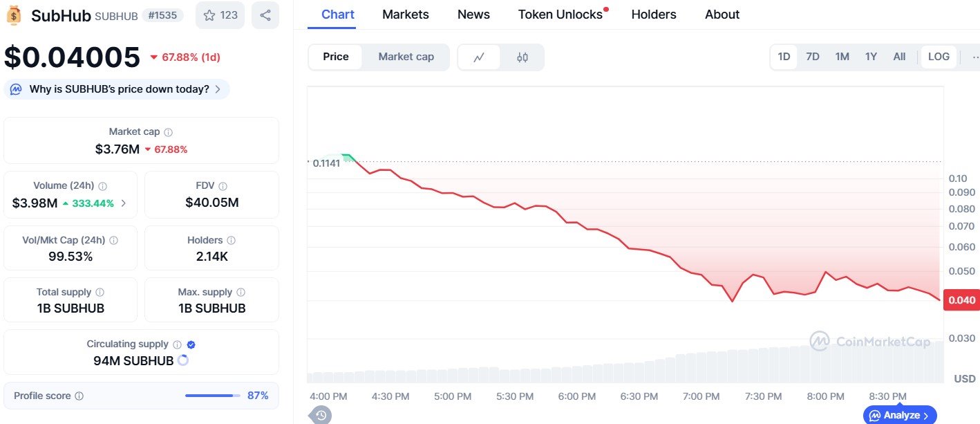Select the Market cap chart toggle
The image size is (980, 424).
406,57
